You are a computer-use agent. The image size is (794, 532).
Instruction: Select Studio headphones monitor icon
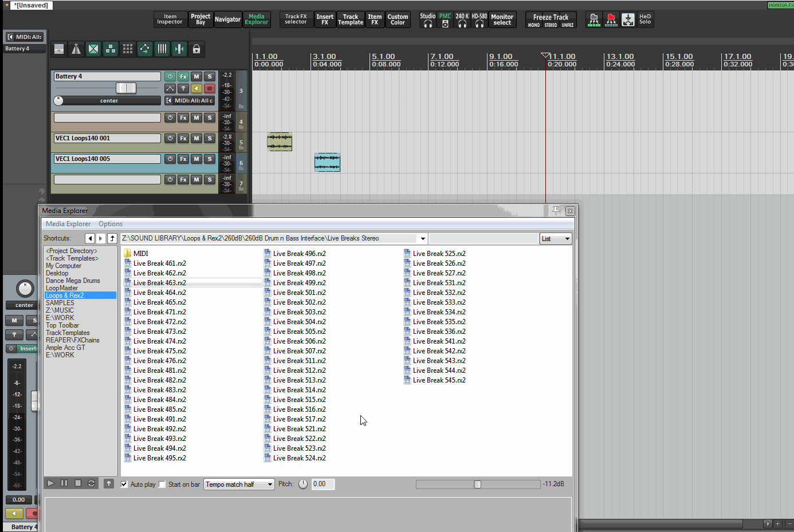pyautogui.click(x=428, y=20)
